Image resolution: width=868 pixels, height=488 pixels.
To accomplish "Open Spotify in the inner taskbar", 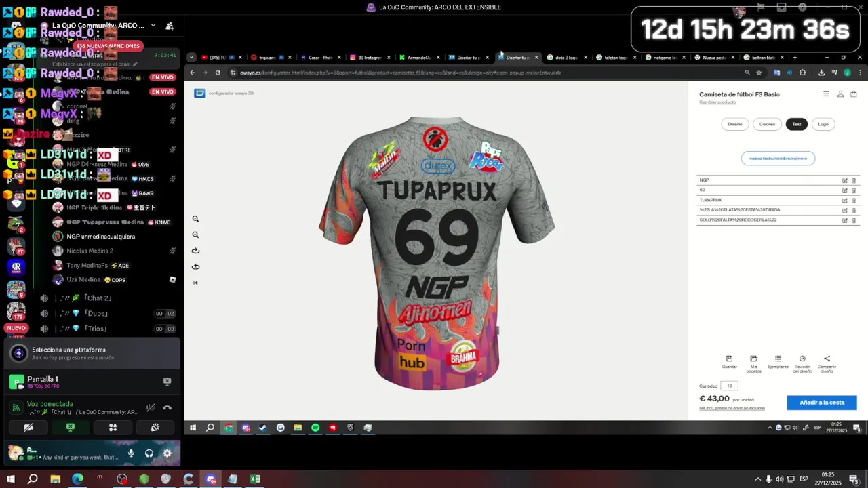I will tap(315, 428).
